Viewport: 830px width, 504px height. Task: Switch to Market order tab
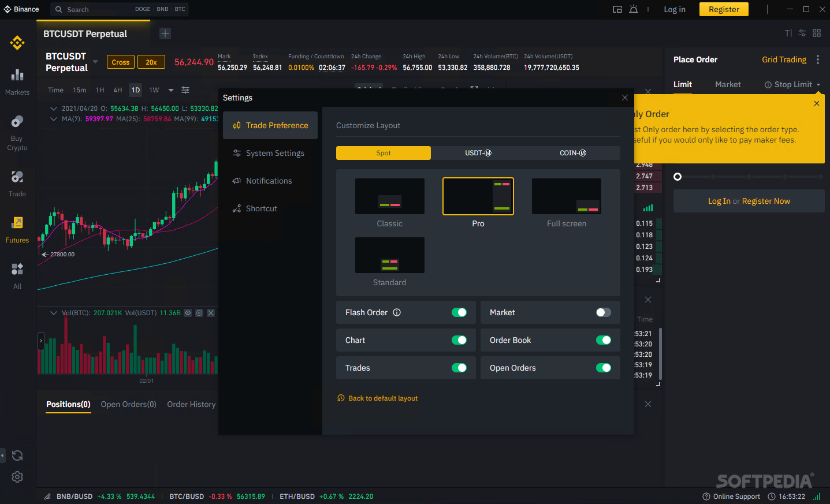tap(728, 84)
